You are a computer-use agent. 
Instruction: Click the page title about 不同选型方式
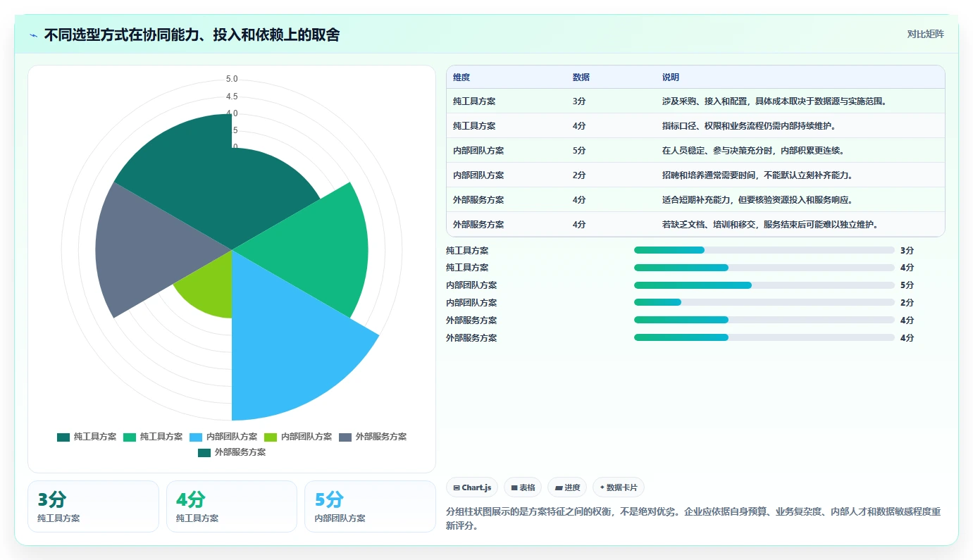click(192, 35)
